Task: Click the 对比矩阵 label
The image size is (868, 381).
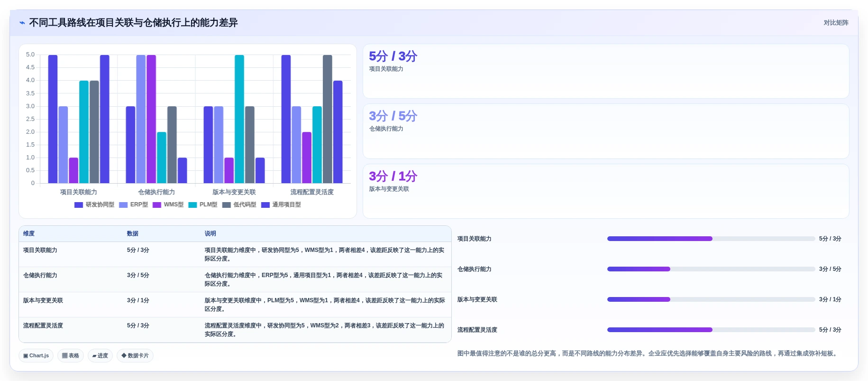Action: 836,23
